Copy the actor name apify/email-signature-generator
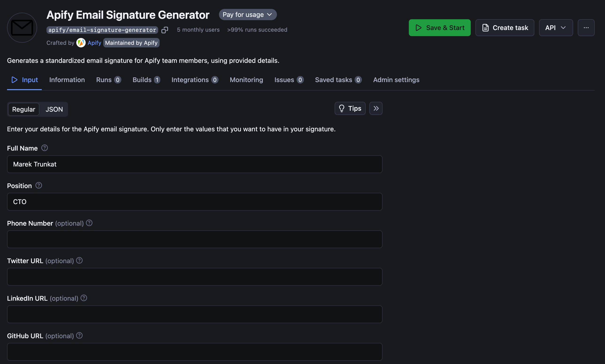Viewport: 605px width, 364px height. [x=165, y=30]
